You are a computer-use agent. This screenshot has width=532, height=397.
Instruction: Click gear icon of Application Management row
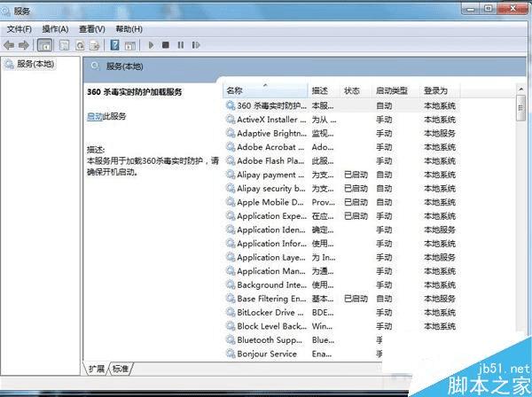[231, 271]
